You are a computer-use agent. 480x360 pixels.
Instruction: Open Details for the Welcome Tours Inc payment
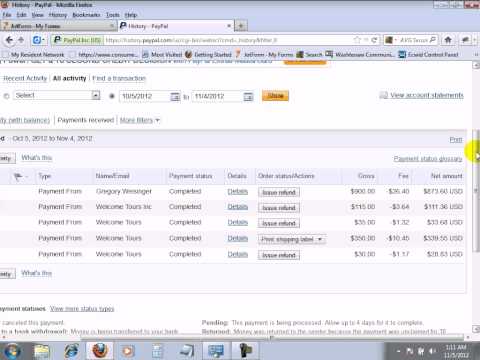[x=238, y=207]
